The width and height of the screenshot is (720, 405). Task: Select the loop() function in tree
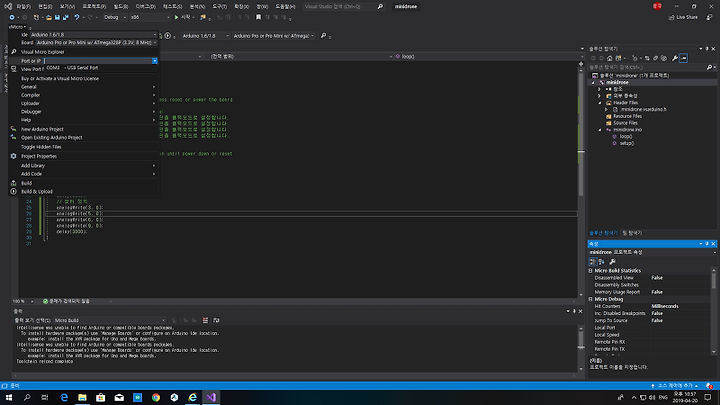click(625, 136)
